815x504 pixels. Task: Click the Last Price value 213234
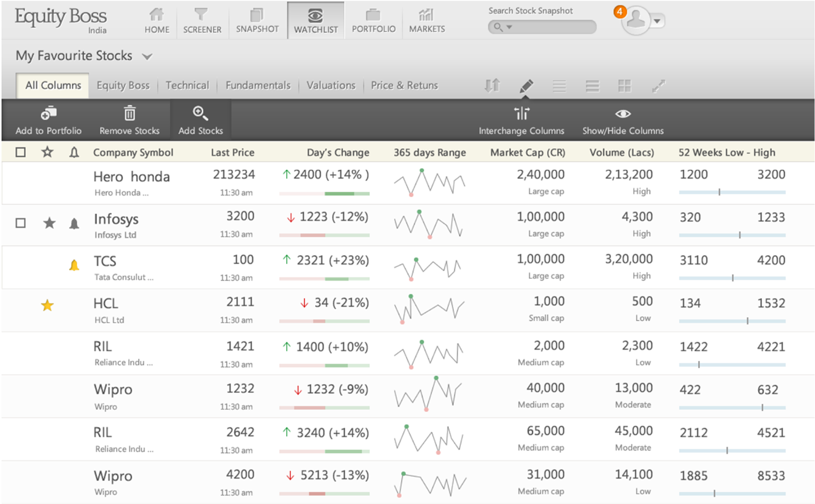tap(234, 174)
